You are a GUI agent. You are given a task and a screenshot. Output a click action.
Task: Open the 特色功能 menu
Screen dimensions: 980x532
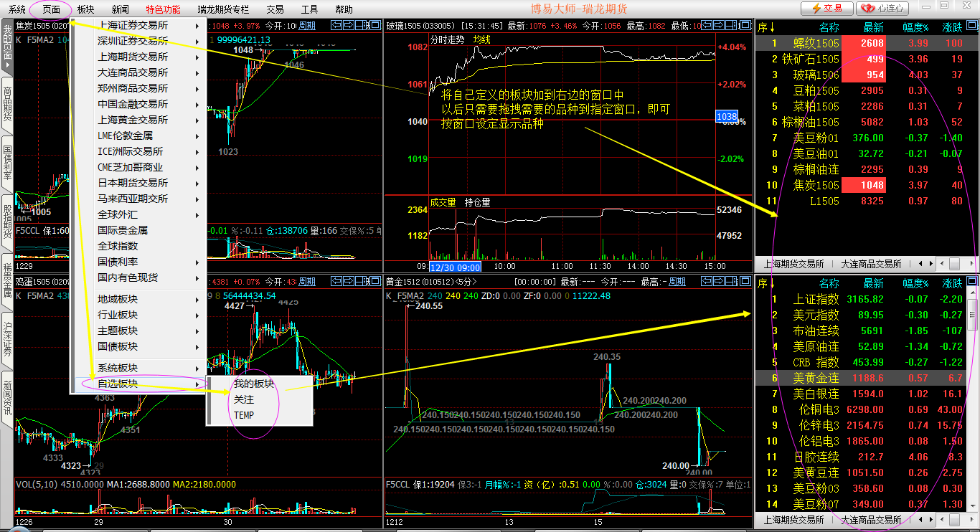(163, 9)
